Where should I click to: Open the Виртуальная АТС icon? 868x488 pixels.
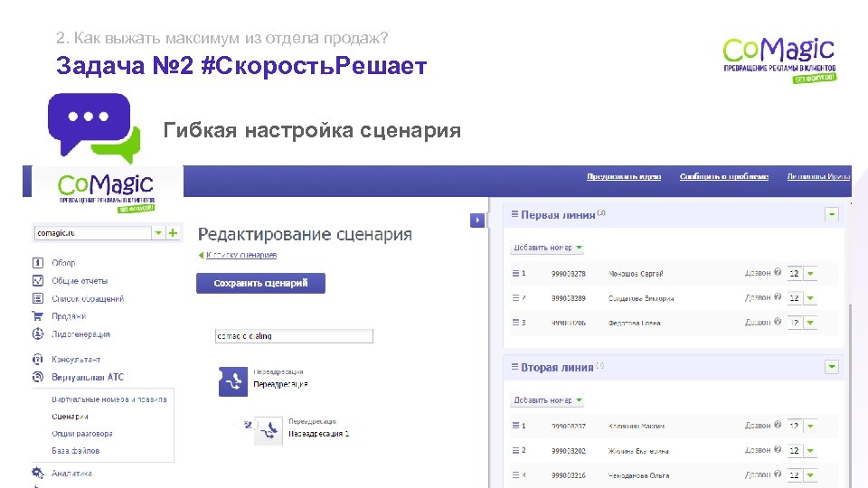38,378
